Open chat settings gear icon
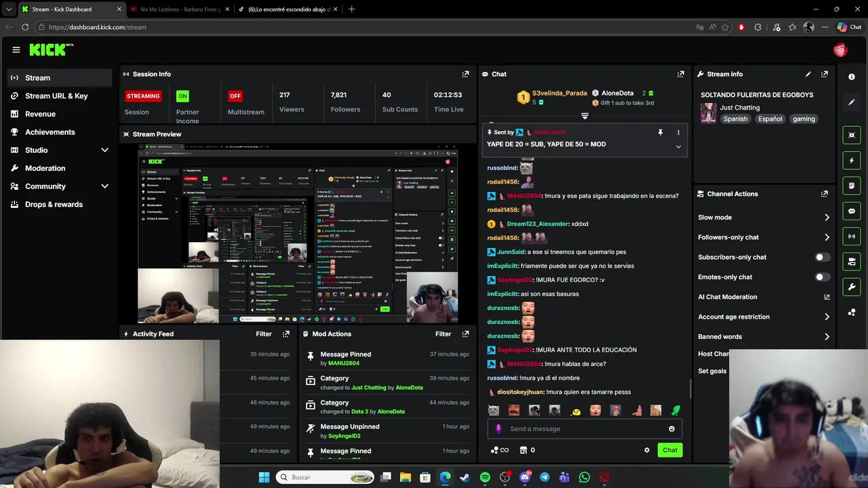The height and width of the screenshot is (488, 868). [x=646, y=450]
